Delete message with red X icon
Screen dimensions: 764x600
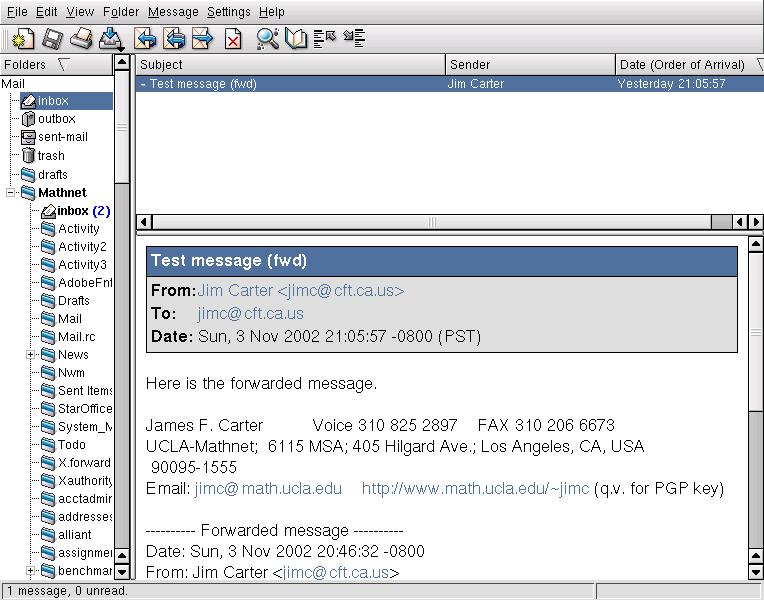pyautogui.click(x=233, y=39)
